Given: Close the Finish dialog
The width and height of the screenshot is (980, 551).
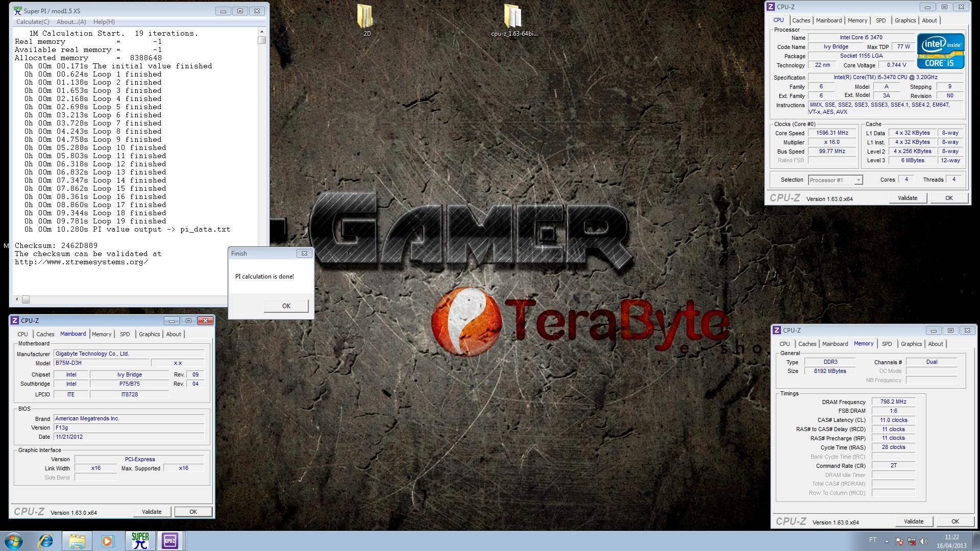Looking at the screenshot, I should coord(304,253).
